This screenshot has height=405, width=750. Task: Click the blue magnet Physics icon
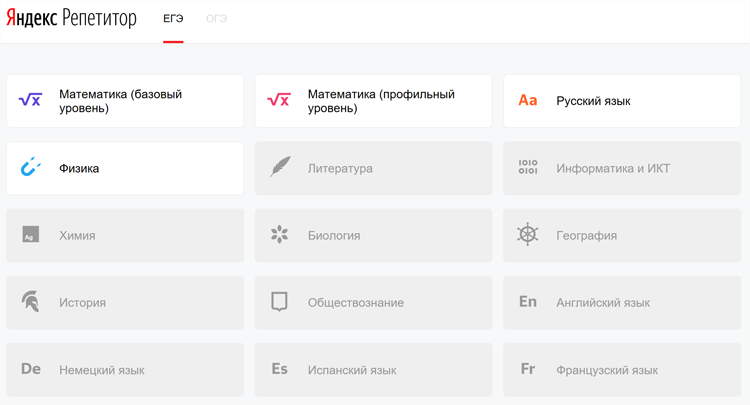[30, 168]
